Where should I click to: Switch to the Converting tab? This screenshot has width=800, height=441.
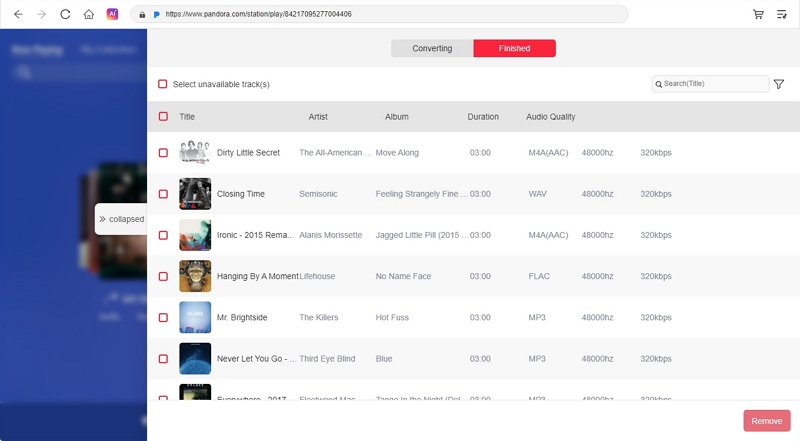[x=432, y=48]
